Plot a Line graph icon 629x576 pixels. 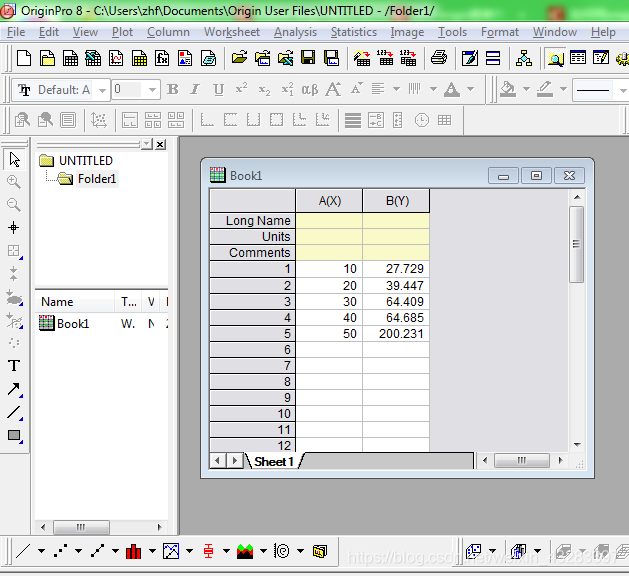[x=23, y=551]
